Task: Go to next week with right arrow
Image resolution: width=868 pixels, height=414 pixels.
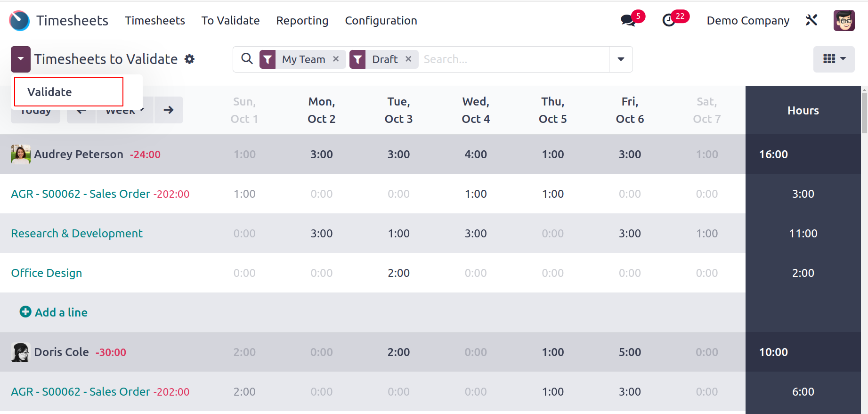Action: [169, 110]
